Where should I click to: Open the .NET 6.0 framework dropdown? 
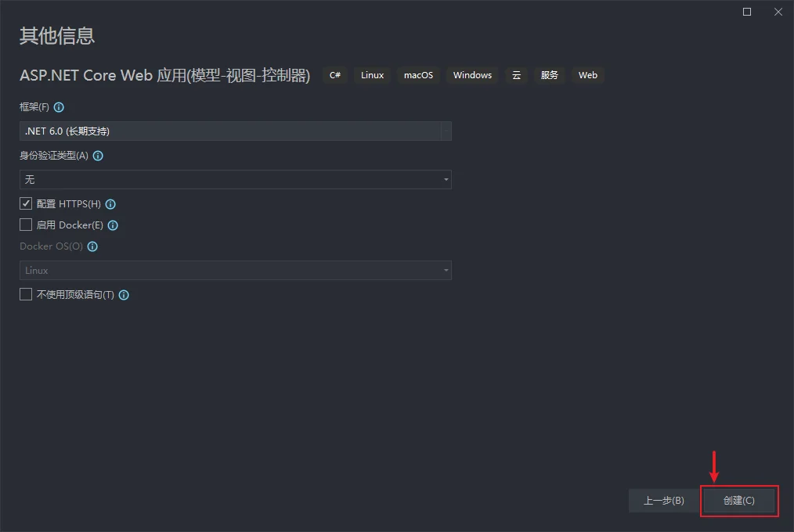236,131
